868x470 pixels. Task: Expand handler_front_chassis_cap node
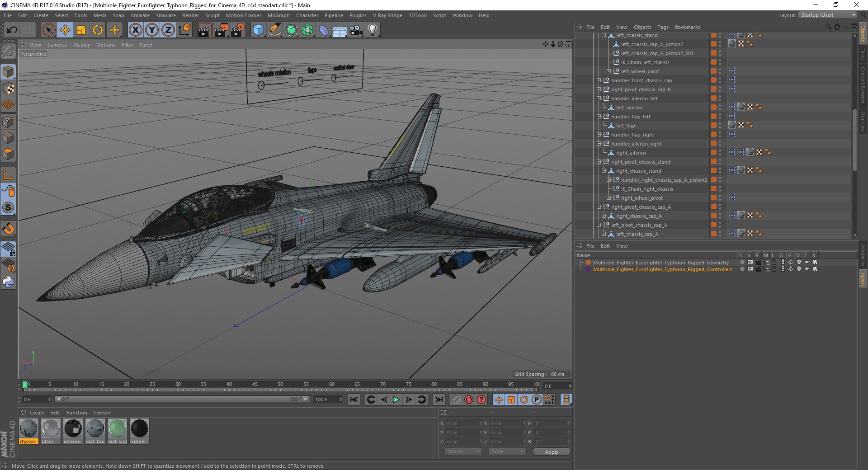(x=599, y=80)
